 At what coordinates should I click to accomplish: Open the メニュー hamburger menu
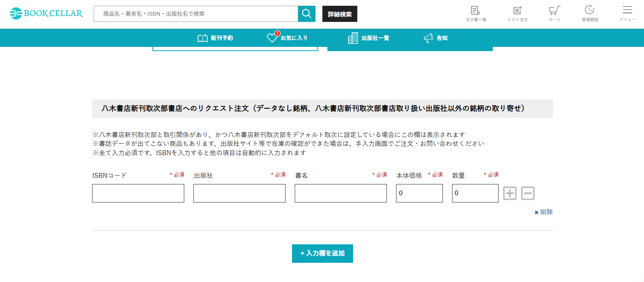pos(627,14)
